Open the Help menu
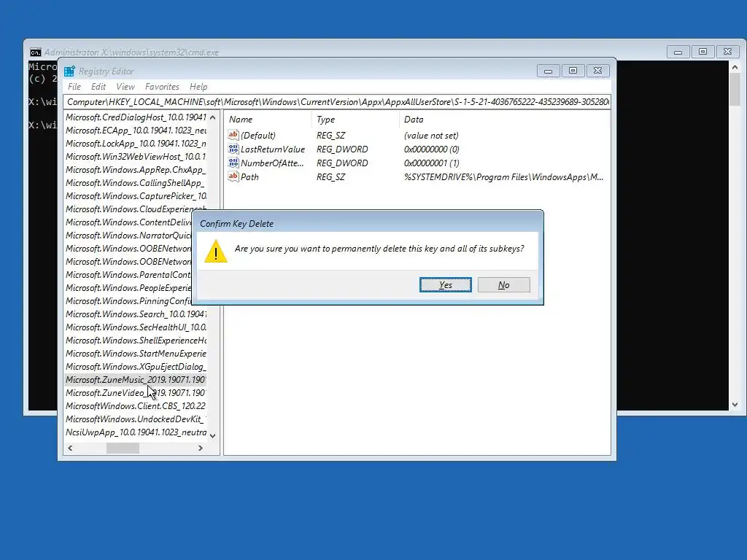 198,87
